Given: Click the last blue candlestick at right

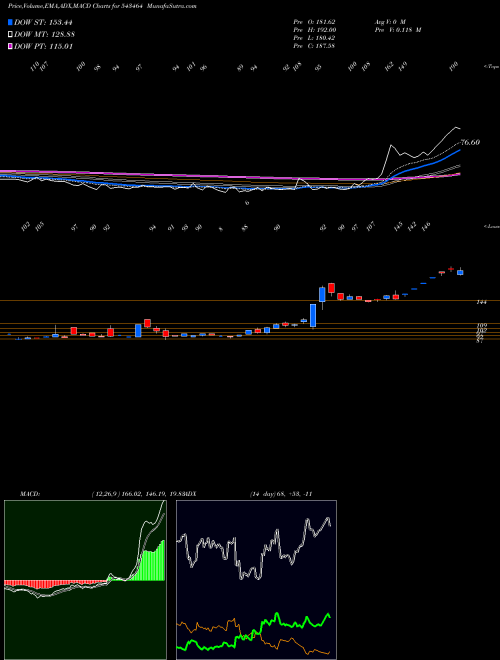Looking at the screenshot, I should (460, 272).
